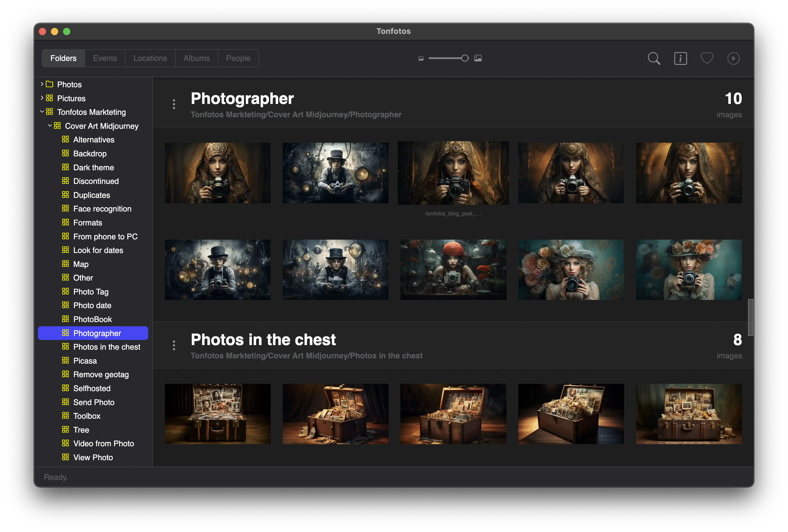788x532 pixels.
Task: Open Photos in the chest sidebar folder
Action: (x=93, y=347)
